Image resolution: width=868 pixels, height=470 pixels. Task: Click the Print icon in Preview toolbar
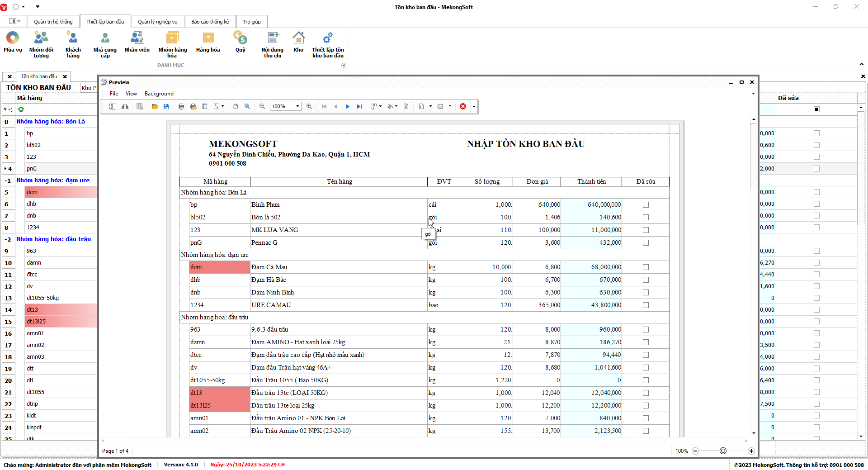pos(181,106)
